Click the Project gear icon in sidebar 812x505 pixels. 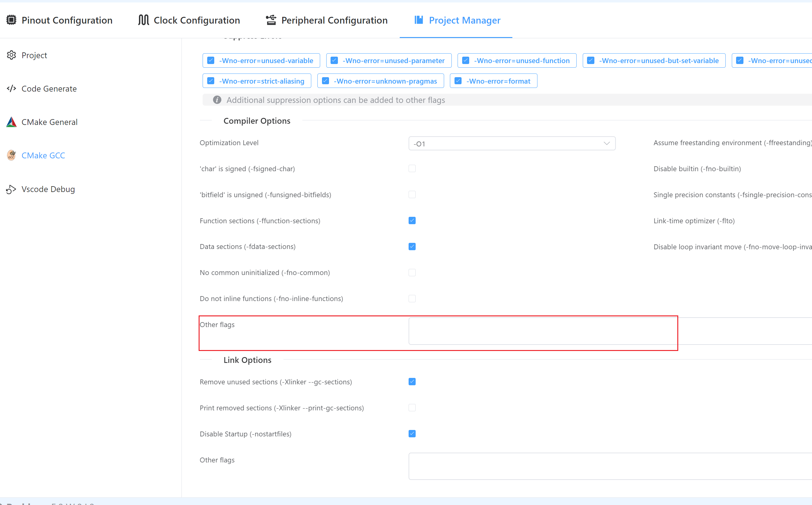(11, 55)
